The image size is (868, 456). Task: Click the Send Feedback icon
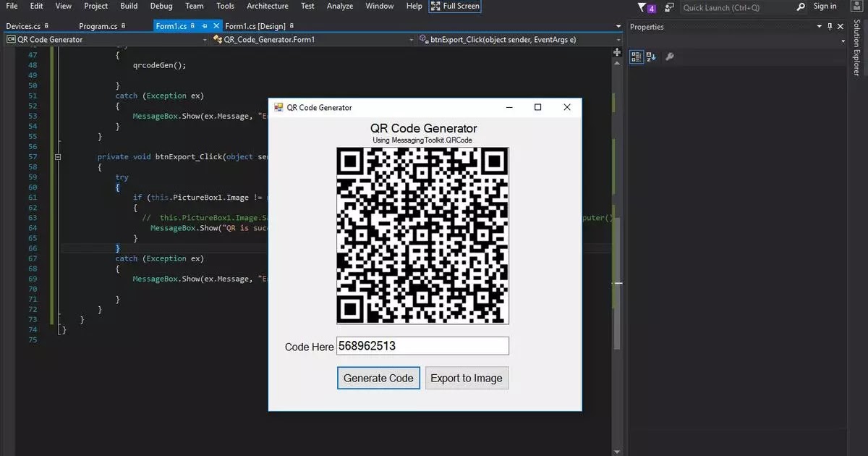click(668, 7)
